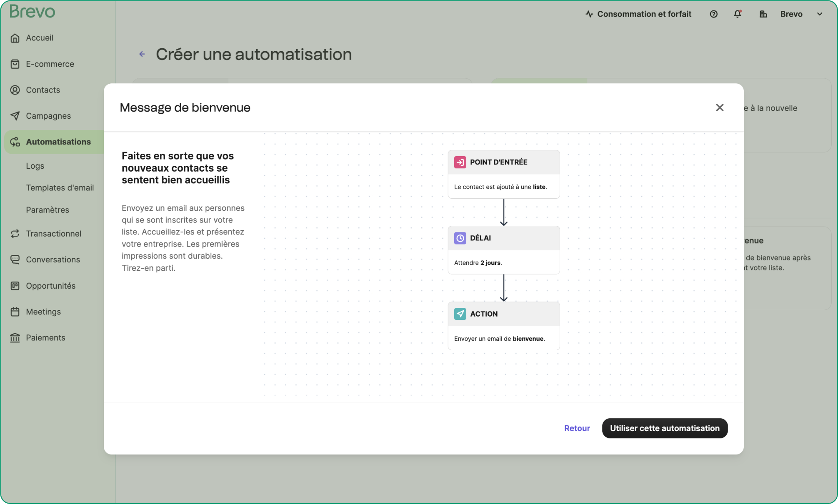This screenshot has height=504, width=838.
Task: Open Templates d'email submenu
Action: point(60,188)
